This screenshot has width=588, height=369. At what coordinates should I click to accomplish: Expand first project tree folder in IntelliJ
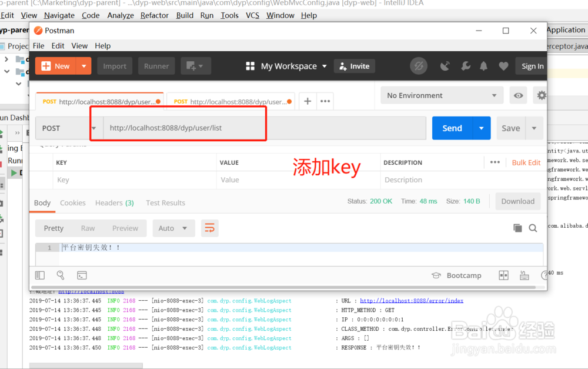6,59
